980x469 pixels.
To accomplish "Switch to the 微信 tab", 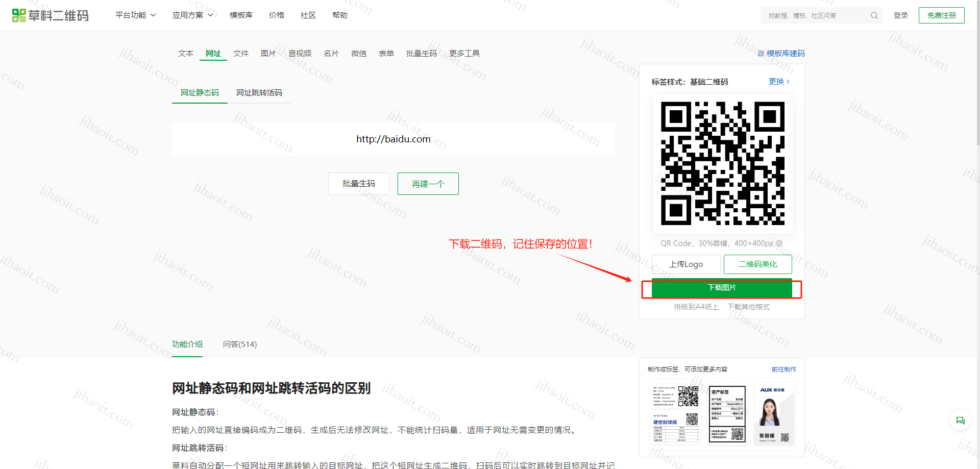I will pyautogui.click(x=359, y=54).
